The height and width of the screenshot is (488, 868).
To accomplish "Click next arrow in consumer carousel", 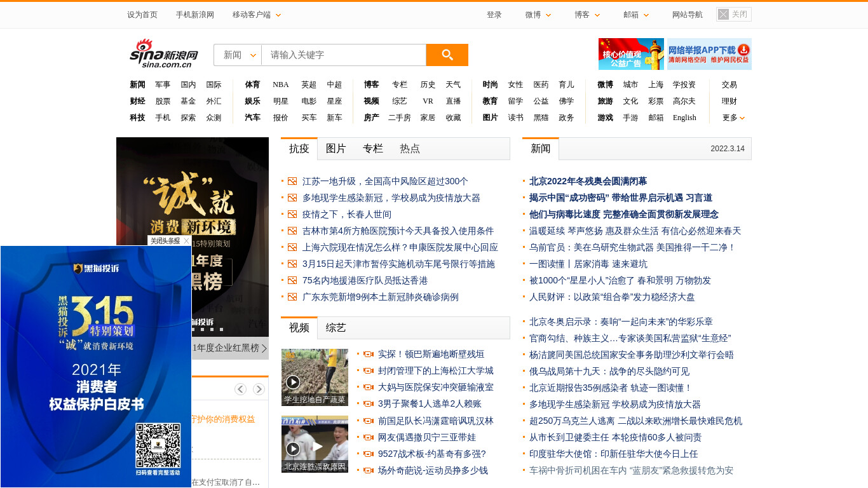I will coord(259,389).
